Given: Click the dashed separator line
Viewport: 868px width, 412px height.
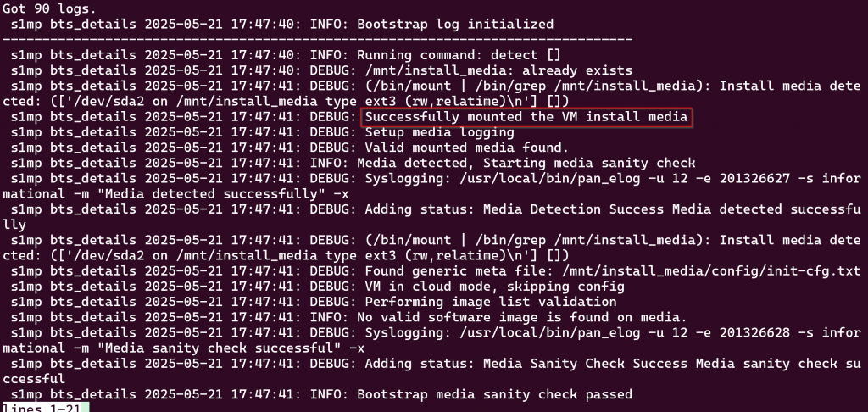Looking at the screenshot, I should (x=317, y=39).
